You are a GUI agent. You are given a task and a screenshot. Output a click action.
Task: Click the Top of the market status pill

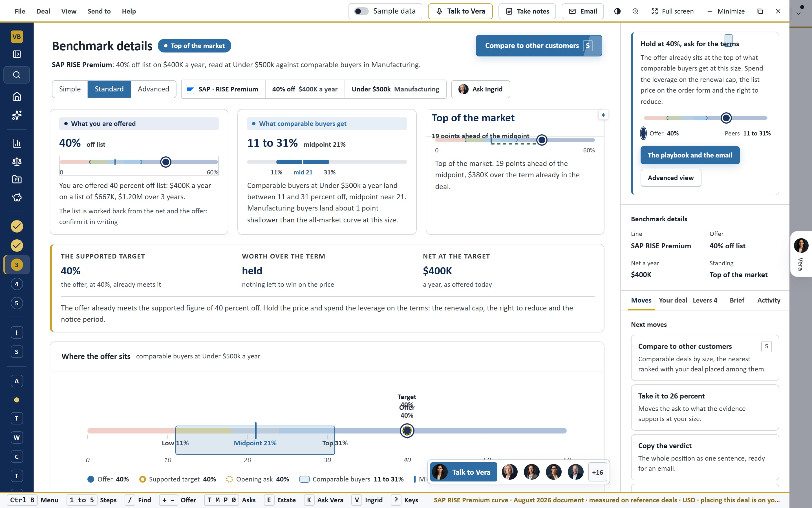(194, 46)
